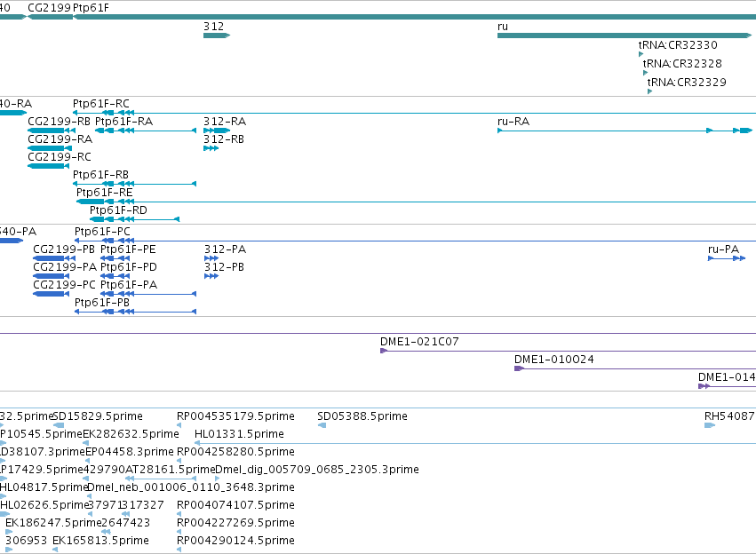Image resolution: width=756 pixels, height=554 pixels.
Task: Click the SD15829.5prime EST label
Action: [x=98, y=416]
